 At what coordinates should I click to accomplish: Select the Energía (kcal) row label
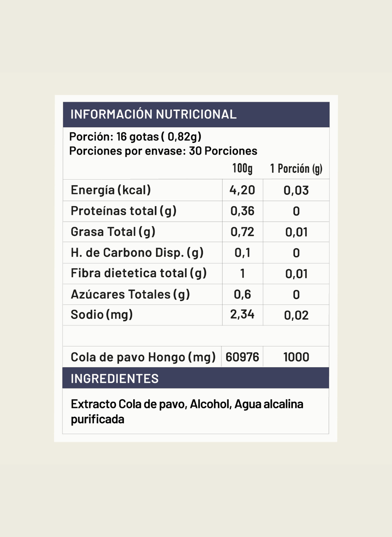[x=111, y=190]
